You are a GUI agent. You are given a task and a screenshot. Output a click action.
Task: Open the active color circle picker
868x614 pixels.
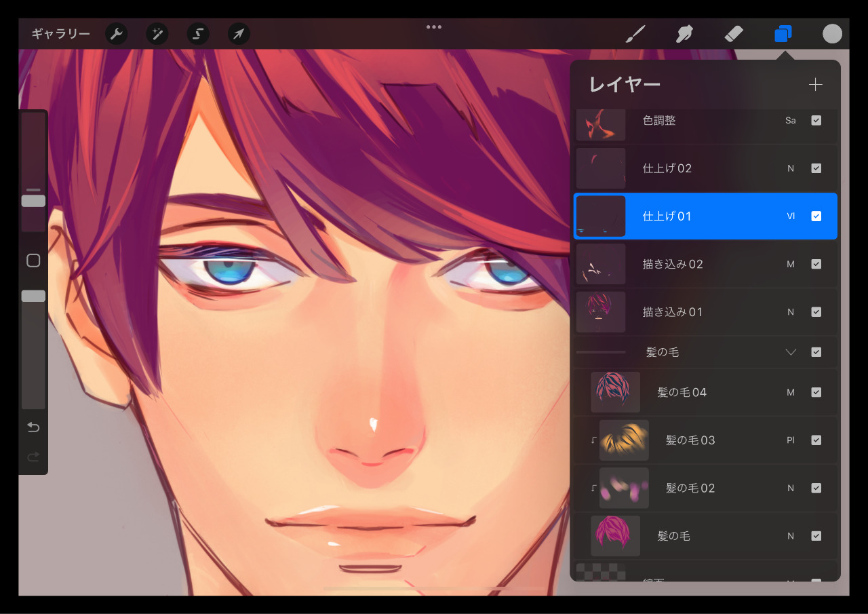coord(832,34)
